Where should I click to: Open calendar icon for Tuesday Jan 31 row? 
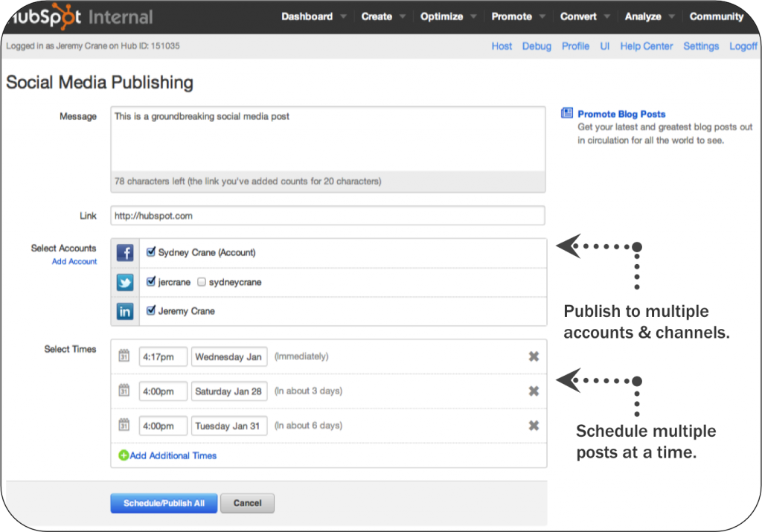tap(124, 425)
